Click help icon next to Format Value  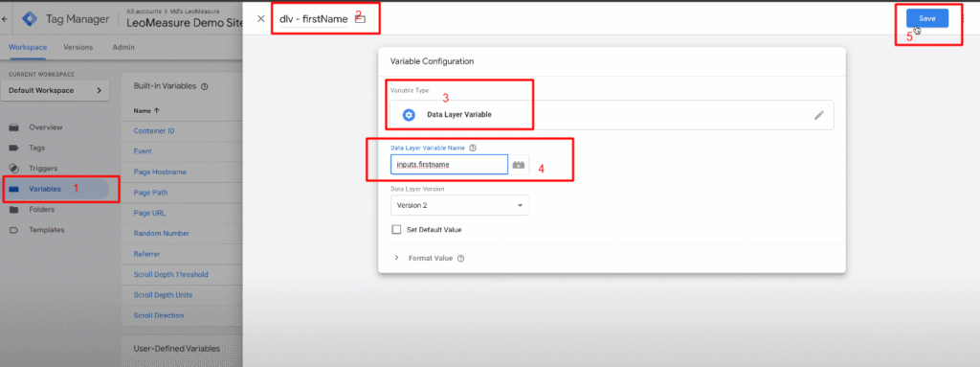coord(460,258)
